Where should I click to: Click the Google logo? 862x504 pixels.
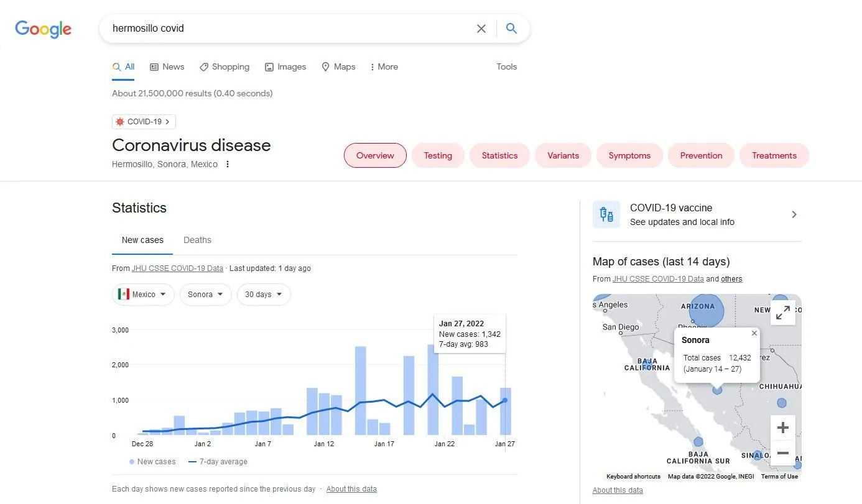point(43,29)
